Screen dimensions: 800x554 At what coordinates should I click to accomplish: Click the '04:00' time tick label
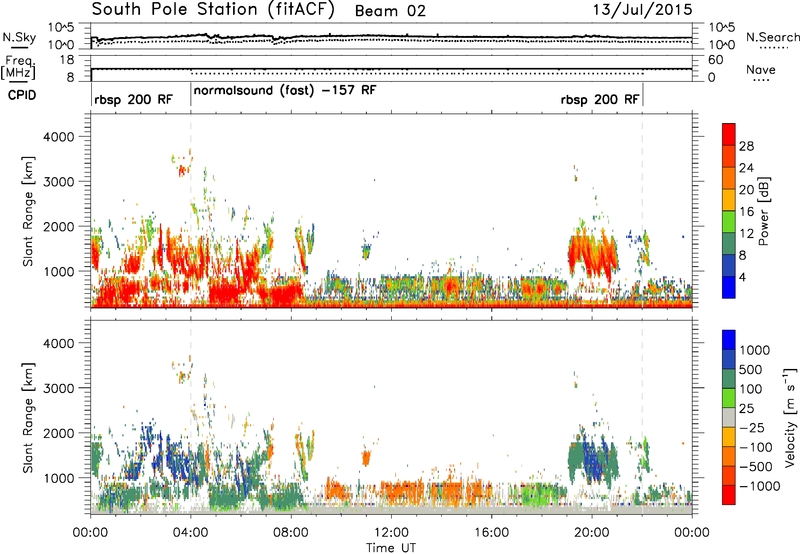(190, 533)
